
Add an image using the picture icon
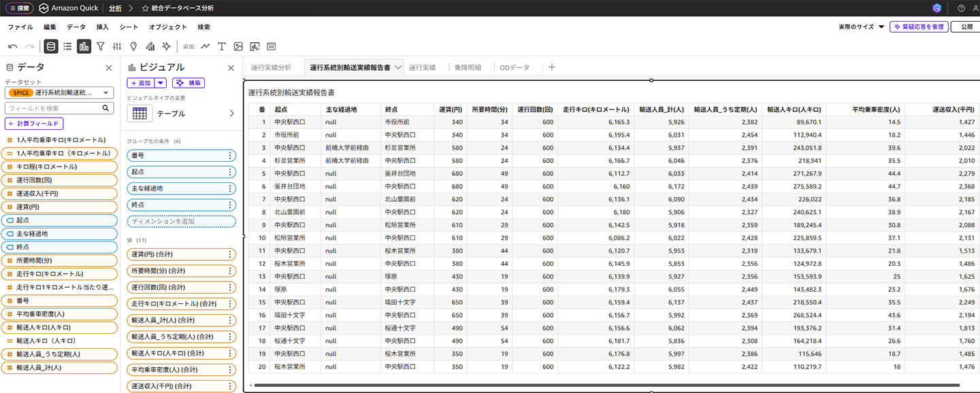point(238,46)
